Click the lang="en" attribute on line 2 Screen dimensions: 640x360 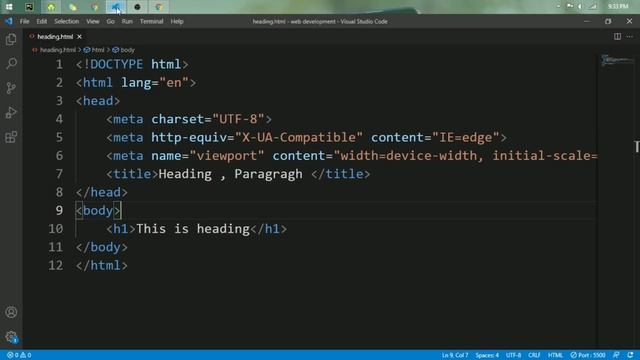(155, 83)
